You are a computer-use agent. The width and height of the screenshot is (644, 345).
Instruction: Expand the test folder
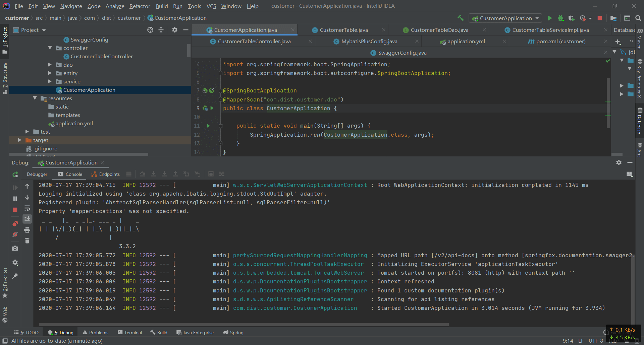[27, 132]
